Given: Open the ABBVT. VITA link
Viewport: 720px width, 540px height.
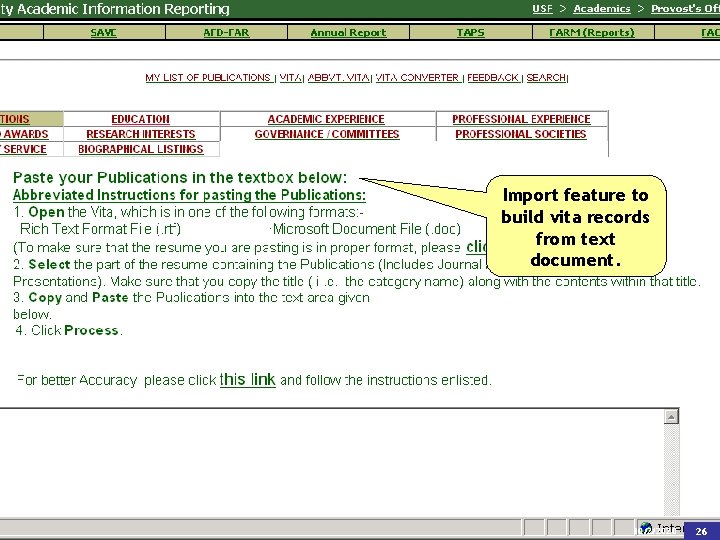Looking at the screenshot, I should [338, 78].
